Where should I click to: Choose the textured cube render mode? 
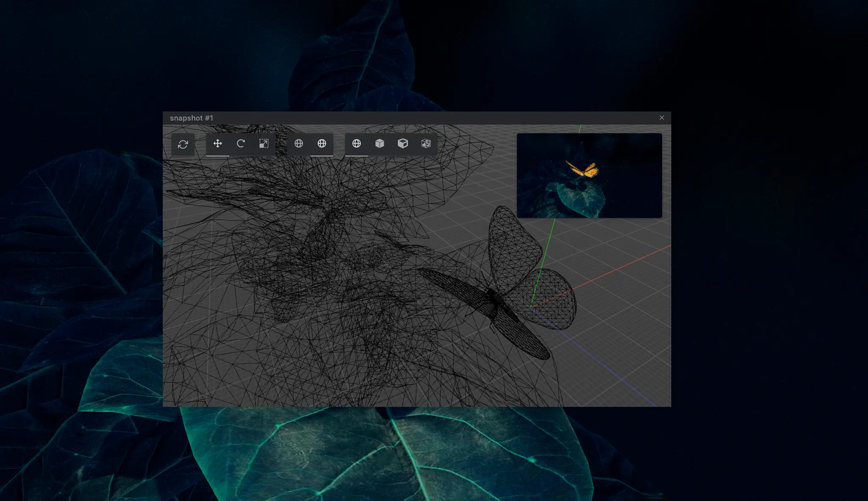coord(426,144)
